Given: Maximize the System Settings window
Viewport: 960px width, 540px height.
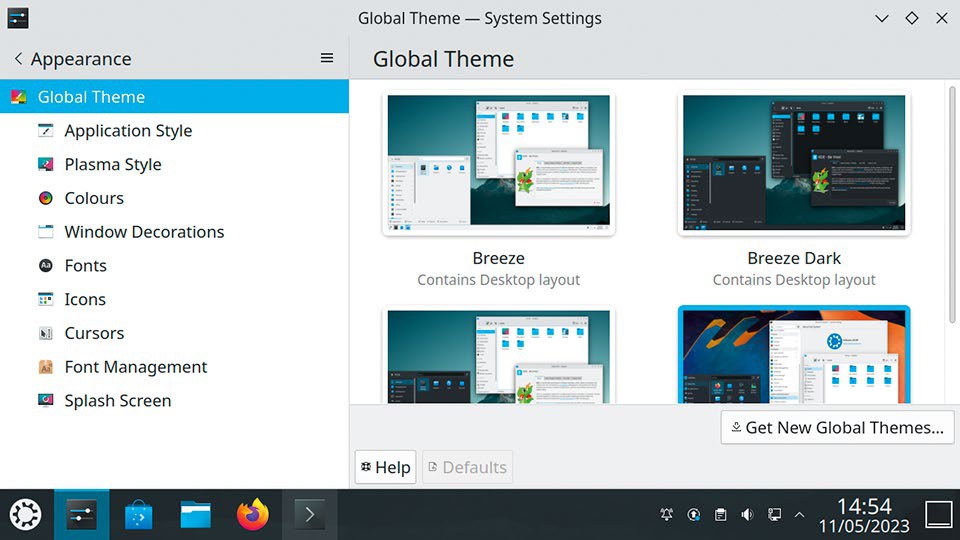Looking at the screenshot, I should coord(912,18).
